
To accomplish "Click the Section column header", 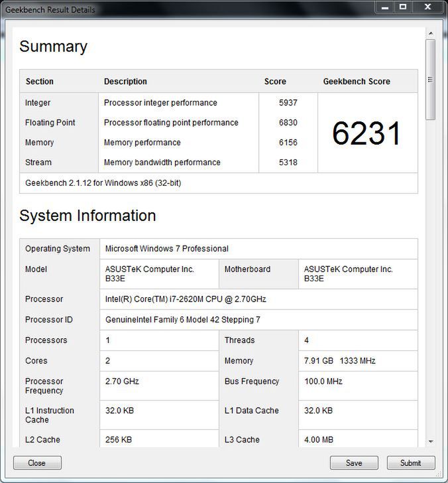I will (40, 82).
